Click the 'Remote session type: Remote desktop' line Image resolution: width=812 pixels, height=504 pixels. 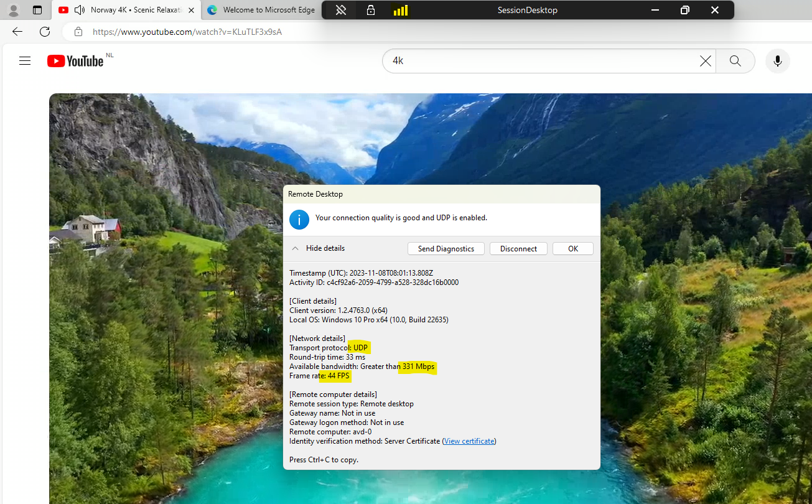(x=352, y=404)
